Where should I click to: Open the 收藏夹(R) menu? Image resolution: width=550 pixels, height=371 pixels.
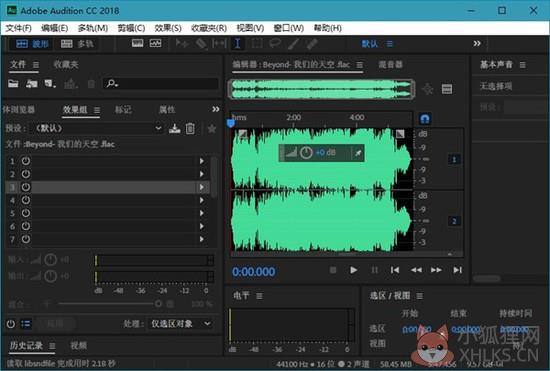pyautogui.click(x=209, y=28)
